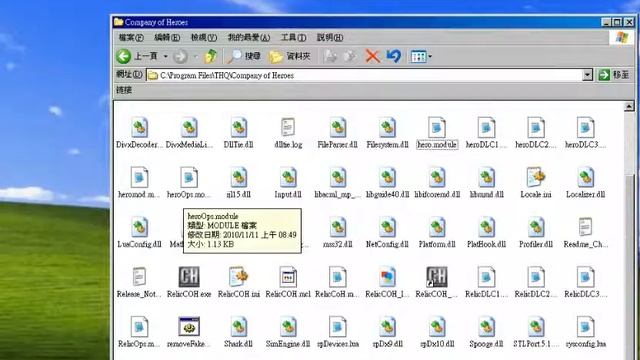Select the heroDLC2 file

click(536, 133)
